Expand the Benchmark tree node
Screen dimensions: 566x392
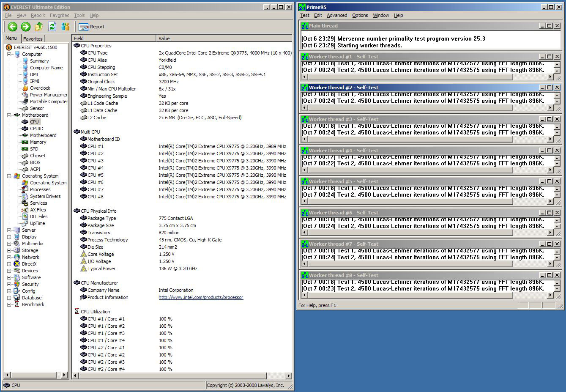coord(9,304)
